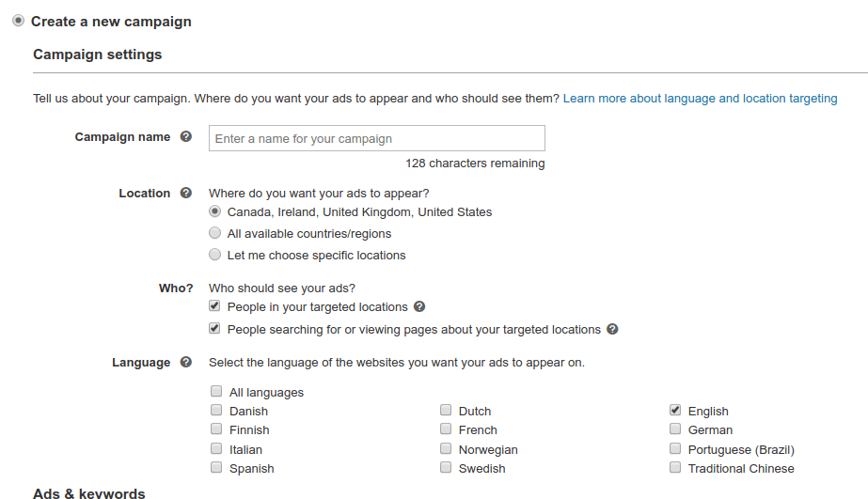
Task: Uncheck People searching for targeted locations checkbox
Action: pos(214,328)
